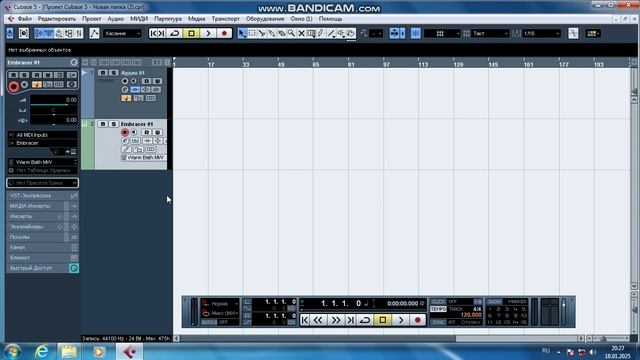The width and height of the screenshot is (640, 360).
Task: Open the Помощь menu
Action: pos(331,19)
